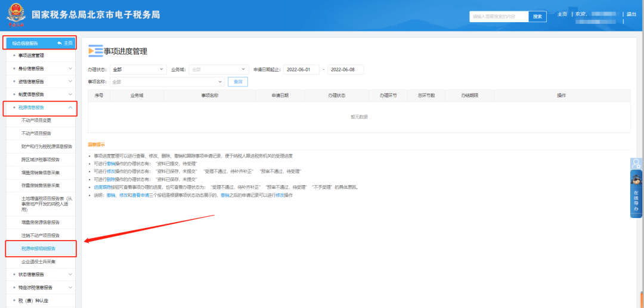
Task: Open 不动产项目变更 menu item
Action: point(36,120)
